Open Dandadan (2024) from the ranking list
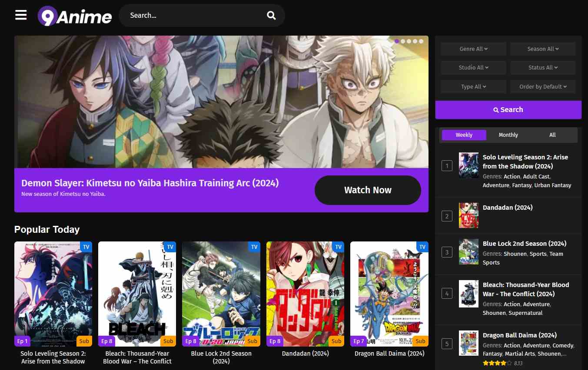Image resolution: width=588 pixels, height=370 pixels. [507, 208]
